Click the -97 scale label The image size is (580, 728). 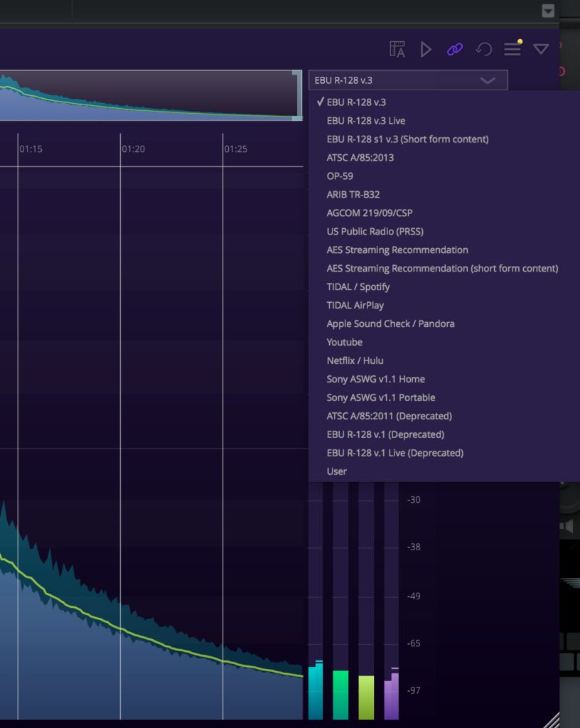coord(414,690)
